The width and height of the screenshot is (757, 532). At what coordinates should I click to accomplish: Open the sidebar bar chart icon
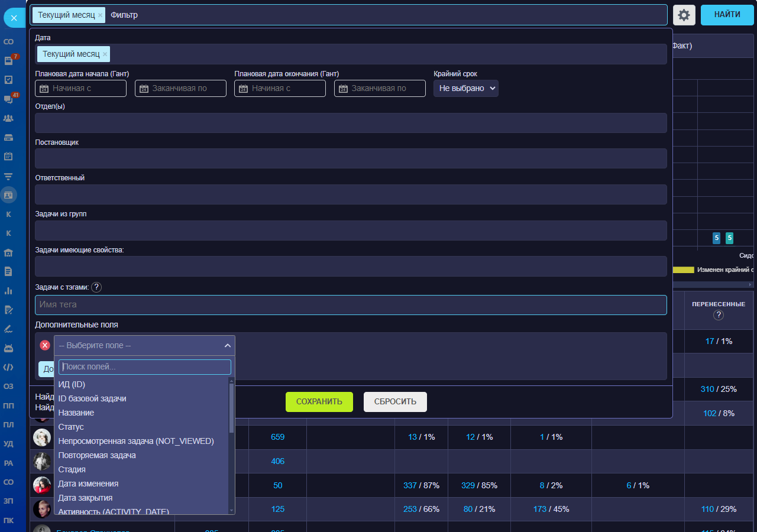(x=9, y=290)
